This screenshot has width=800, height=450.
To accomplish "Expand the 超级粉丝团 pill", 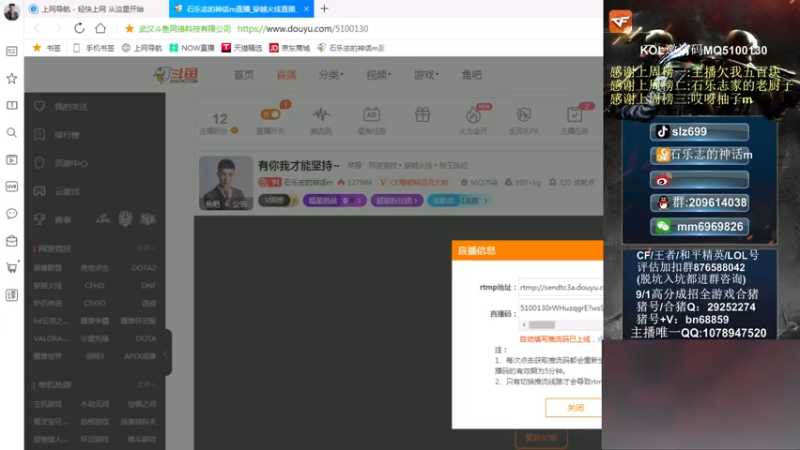I will [396, 201].
